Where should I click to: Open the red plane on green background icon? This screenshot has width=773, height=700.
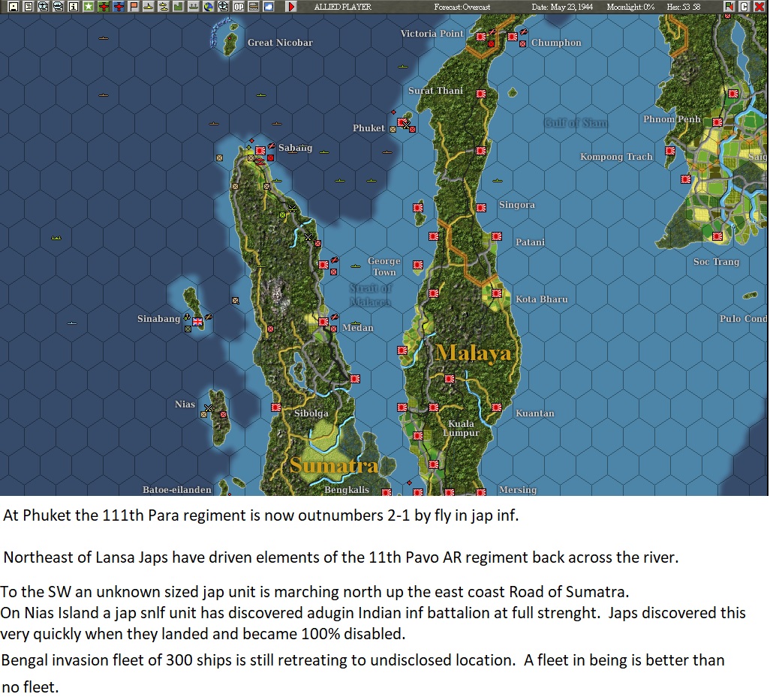pos(104,7)
